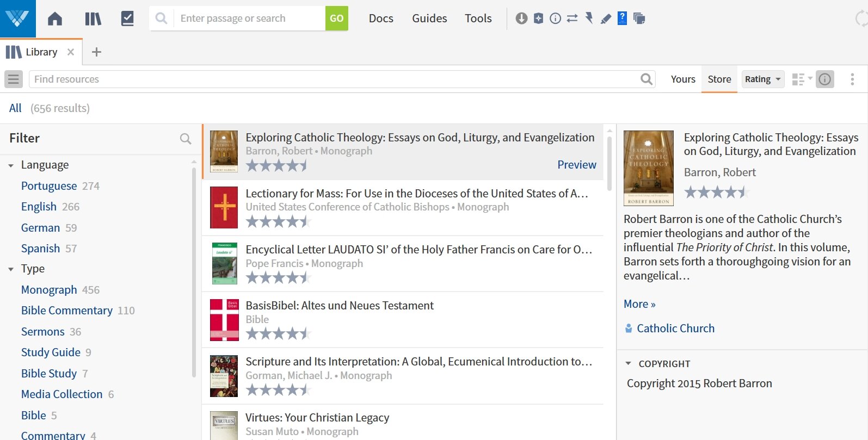Collapse the COPYRIGHT section
The width and height of the screenshot is (868, 440).
coord(629,363)
